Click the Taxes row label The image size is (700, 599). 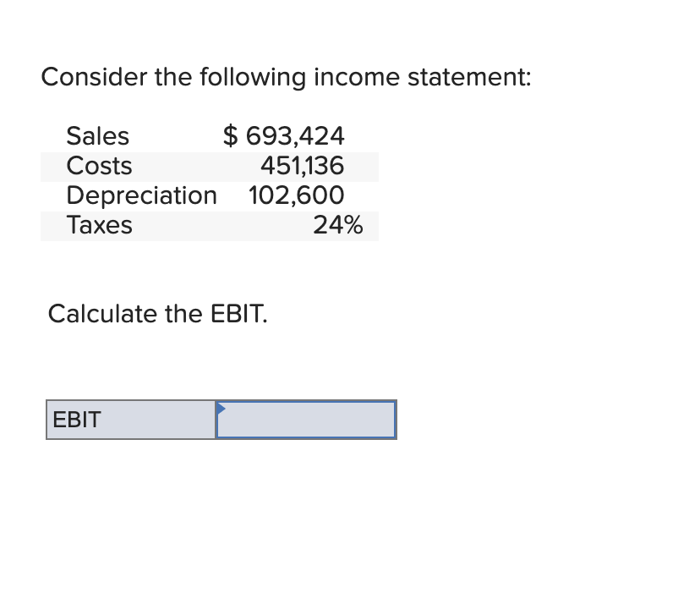(x=99, y=225)
